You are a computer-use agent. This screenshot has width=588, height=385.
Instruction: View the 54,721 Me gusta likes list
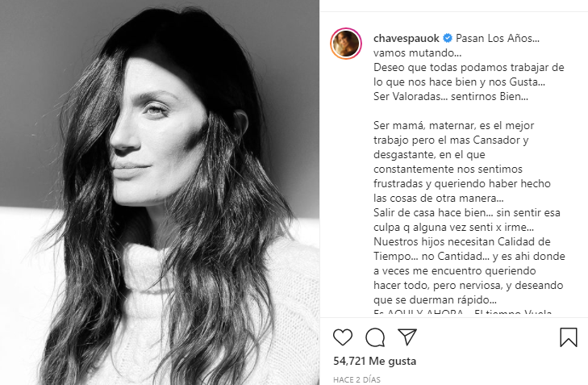click(x=374, y=361)
